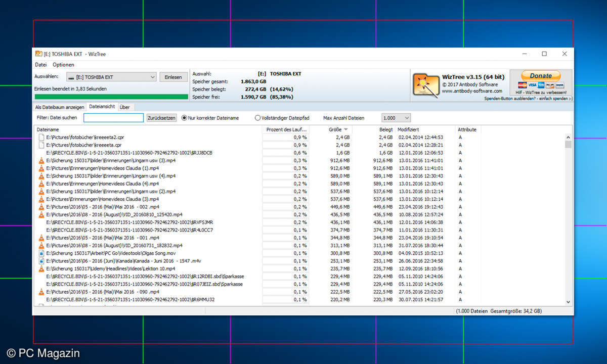Select the Vollständiger Dateipfad radio button
Image resolution: width=607 pixels, height=364 pixels.
tap(257, 118)
